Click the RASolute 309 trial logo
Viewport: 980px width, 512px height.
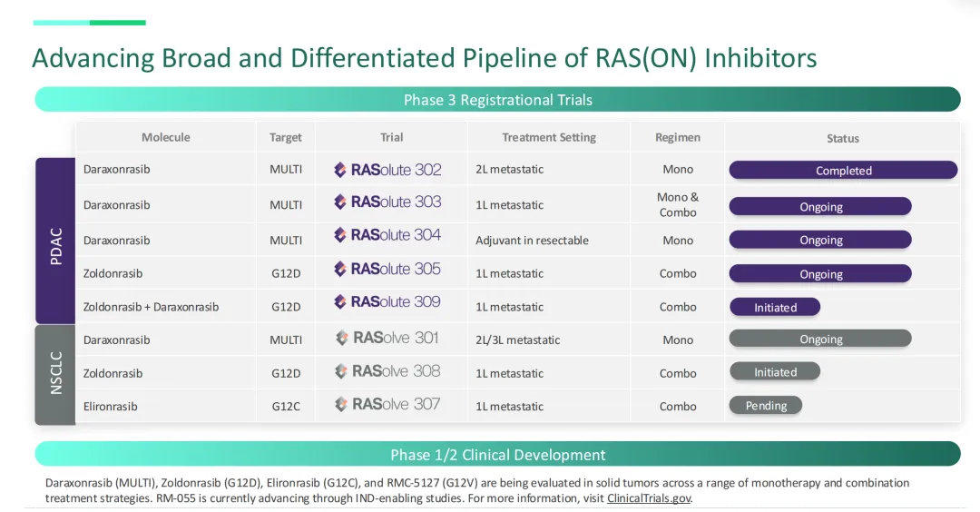(x=387, y=302)
